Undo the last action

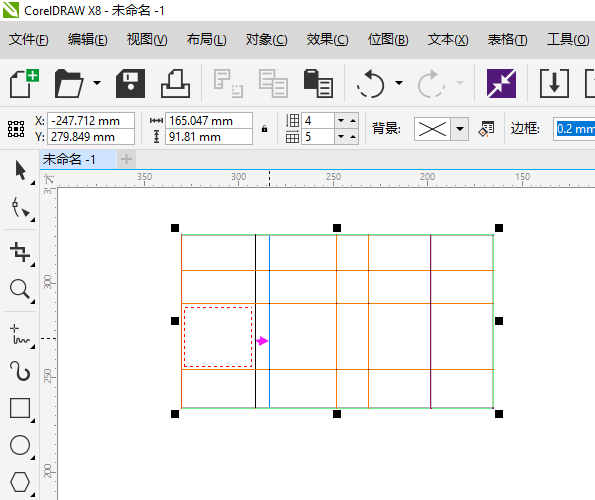tap(370, 83)
